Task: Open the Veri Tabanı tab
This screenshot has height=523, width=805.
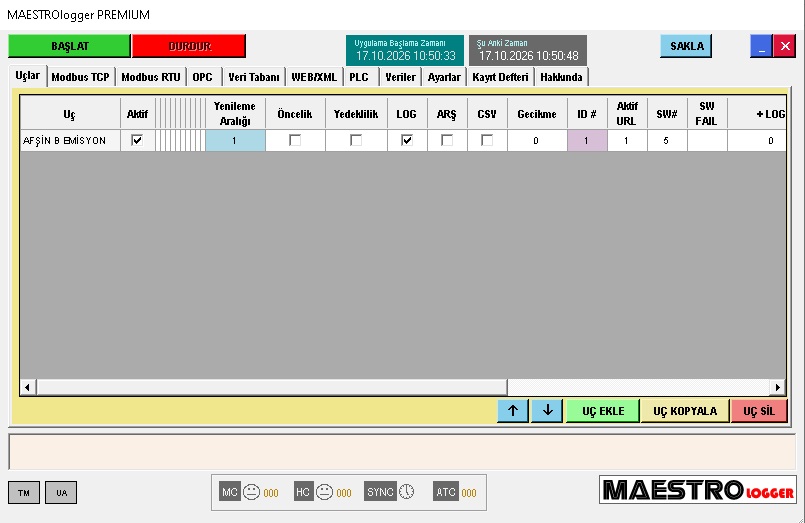Action: click(x=254, y=77)
